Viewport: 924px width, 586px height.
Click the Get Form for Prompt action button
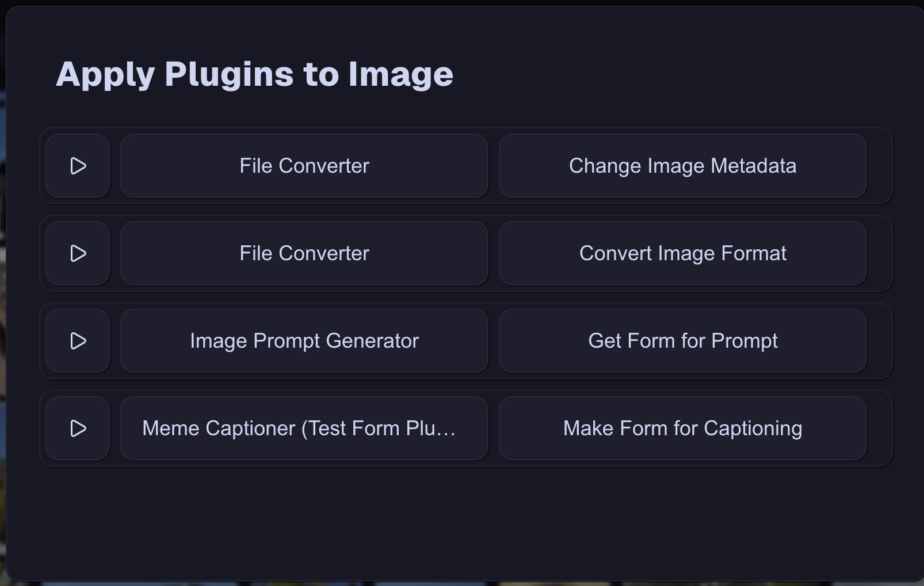point(682,340)
